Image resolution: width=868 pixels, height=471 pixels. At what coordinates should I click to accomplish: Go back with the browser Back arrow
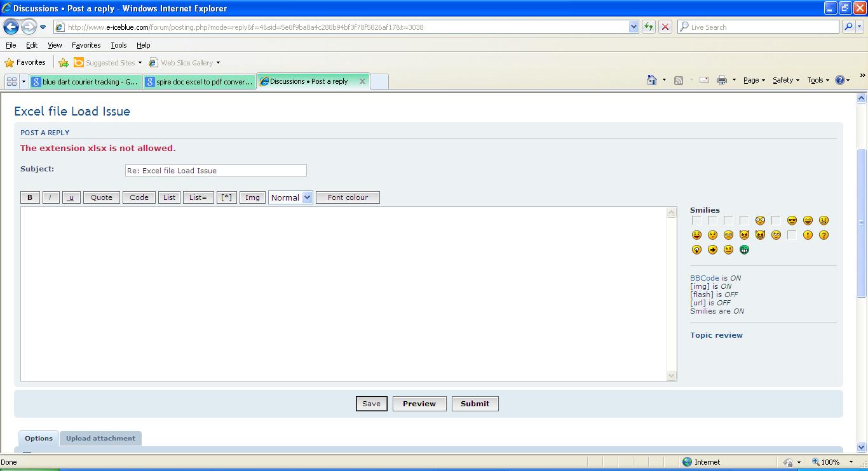click(11, 27)
